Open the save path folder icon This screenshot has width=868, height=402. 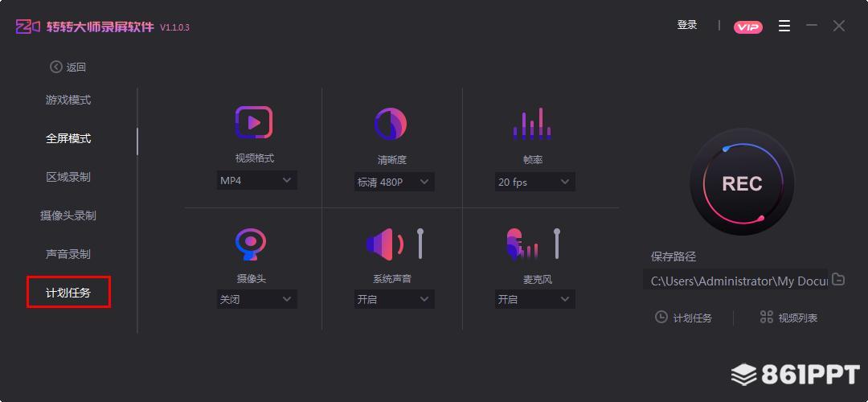tap(838, 280)
